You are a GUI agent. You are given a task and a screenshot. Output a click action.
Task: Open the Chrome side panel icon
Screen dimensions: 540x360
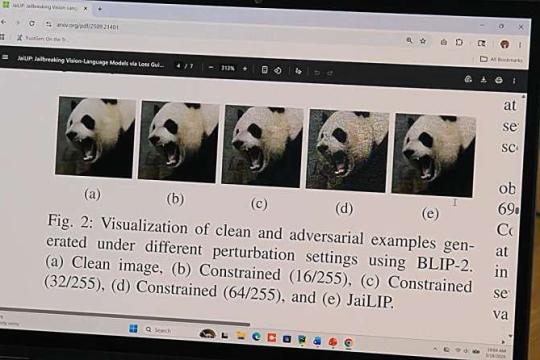(482, 43)
